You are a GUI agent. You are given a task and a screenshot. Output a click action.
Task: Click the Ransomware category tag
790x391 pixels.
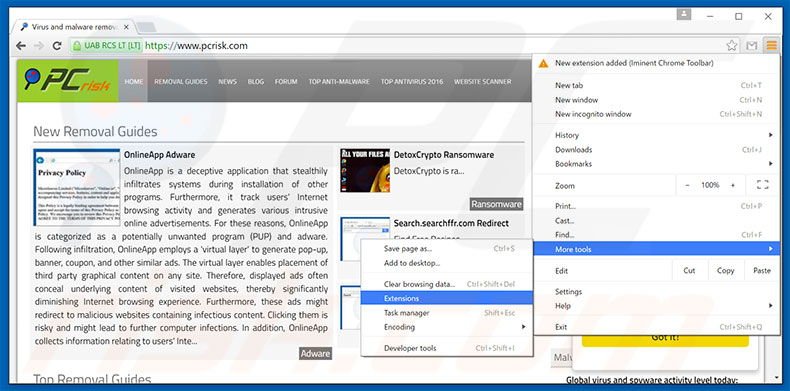(x=496, y=204)
